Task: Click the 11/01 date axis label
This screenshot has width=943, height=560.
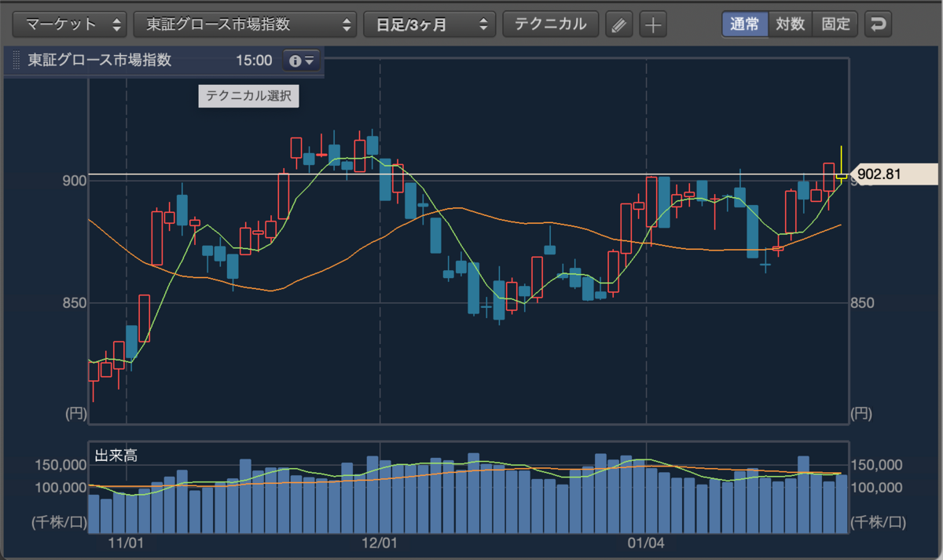Action: [x=126, y=543]
